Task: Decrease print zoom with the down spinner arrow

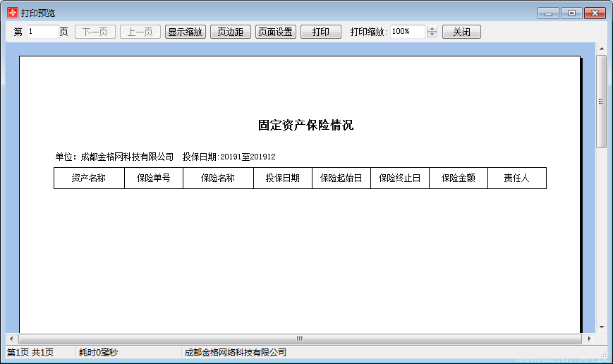Action: click(432, 35)
